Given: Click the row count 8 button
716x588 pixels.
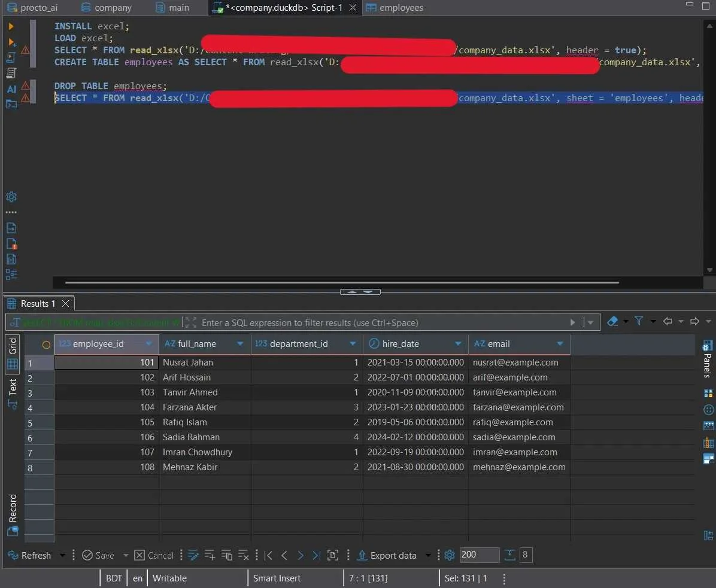Looking at the screenshot, I should pos(526,555).
